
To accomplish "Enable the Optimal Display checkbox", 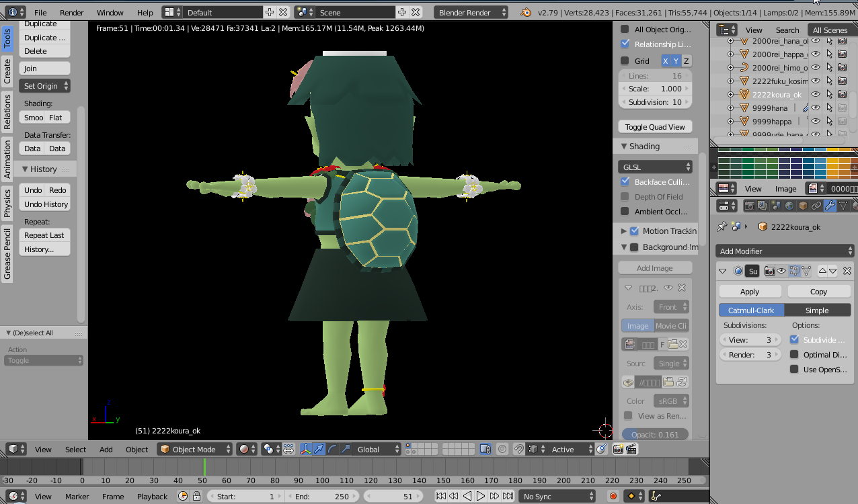I will point(794,355).
